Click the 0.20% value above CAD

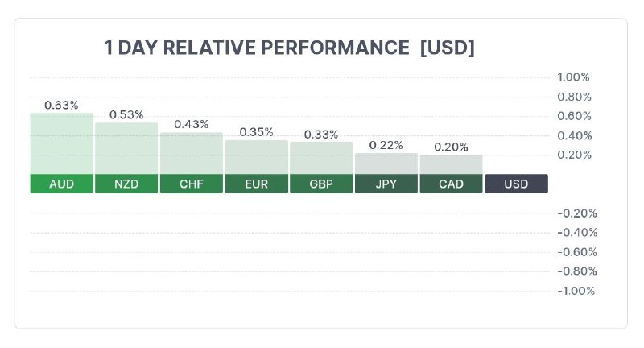tap(451, 147)
